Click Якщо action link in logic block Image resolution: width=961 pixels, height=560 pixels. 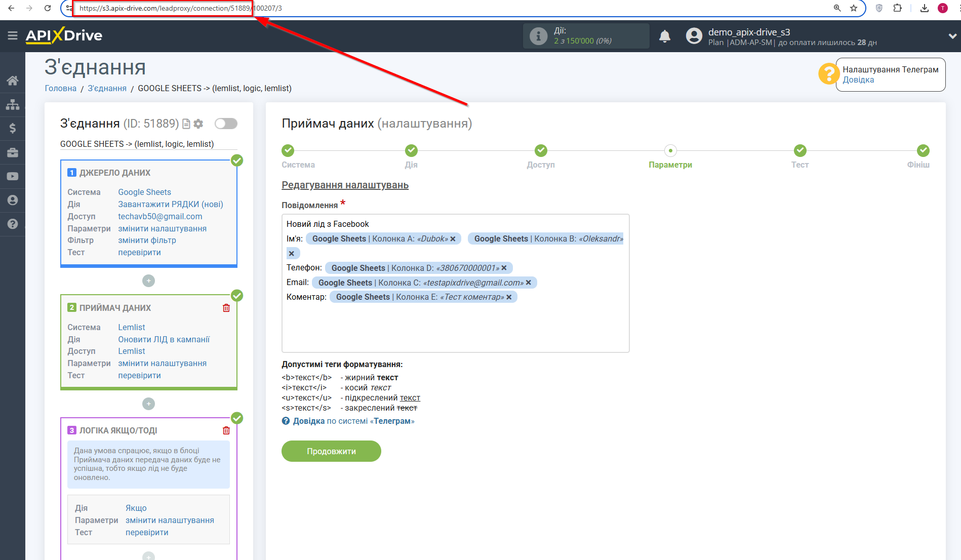(136, 508)
